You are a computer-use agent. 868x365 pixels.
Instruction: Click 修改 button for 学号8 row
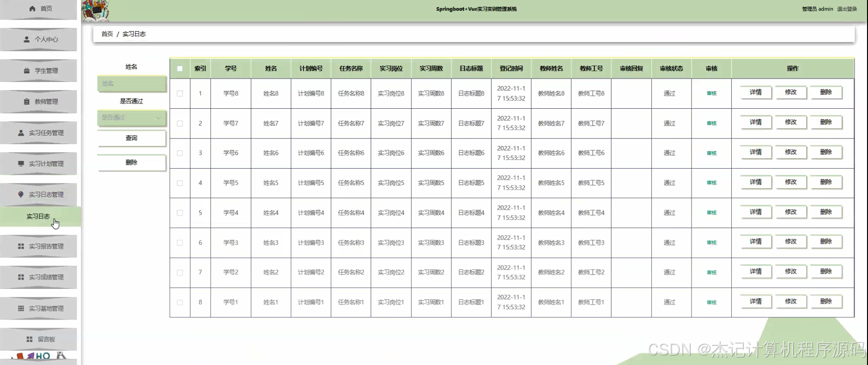pos(791,92)
